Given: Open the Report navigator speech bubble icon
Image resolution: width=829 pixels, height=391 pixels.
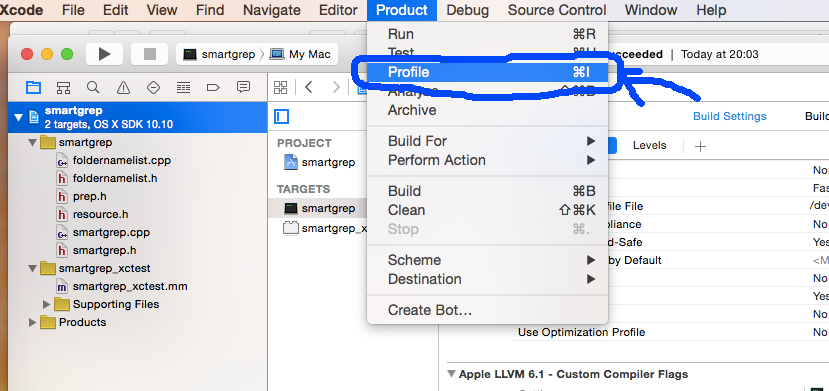Looking at the screenshot, I should [243, 87].
